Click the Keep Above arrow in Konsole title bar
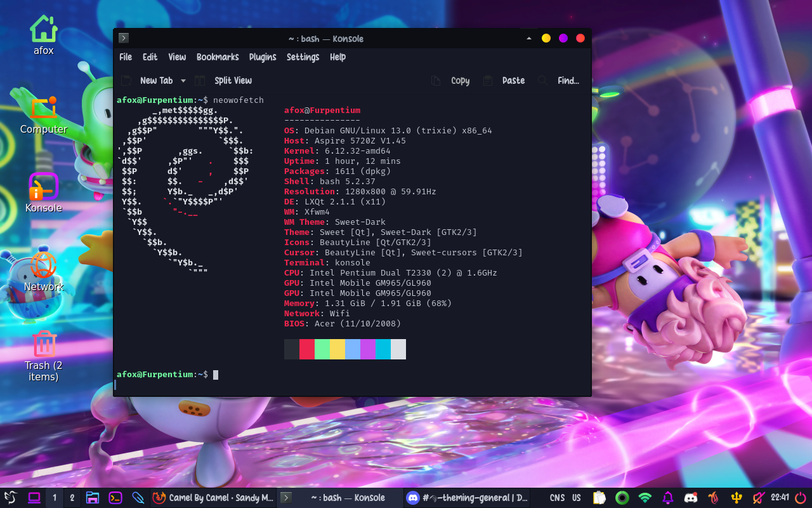 tap(529, 38)
